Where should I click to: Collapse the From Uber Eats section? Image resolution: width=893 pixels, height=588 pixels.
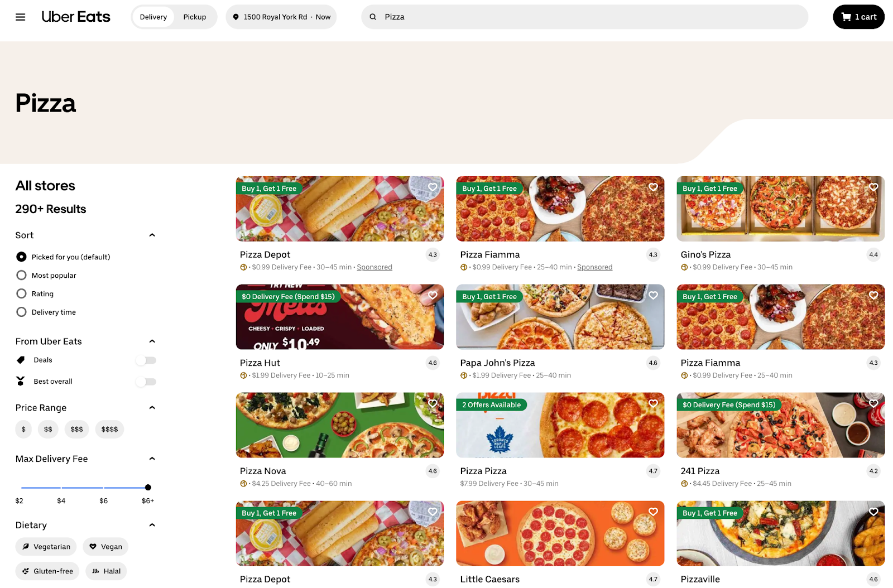coord(152,341)
